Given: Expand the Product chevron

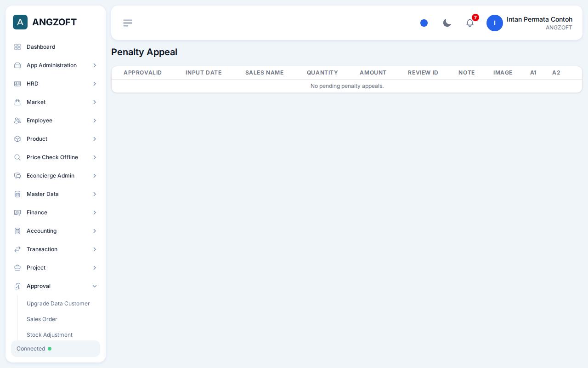Looking at the screenshot, I should (95, 139).
